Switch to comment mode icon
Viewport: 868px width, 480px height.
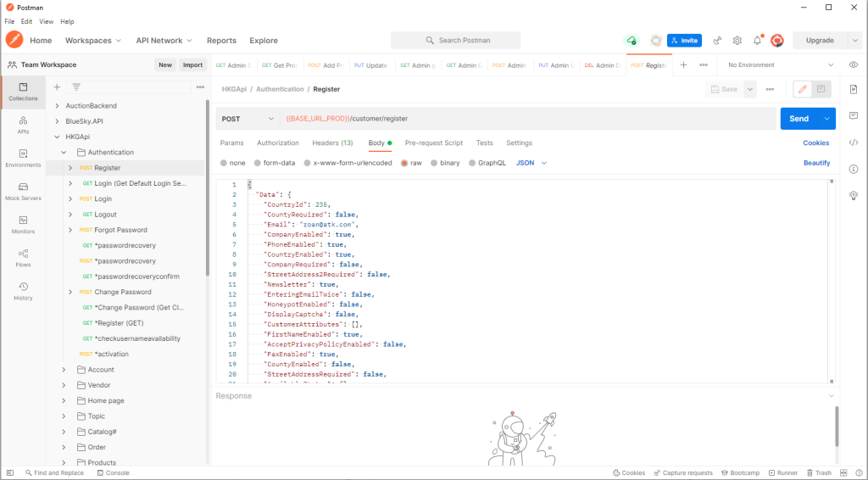click(x=821, y=89)
